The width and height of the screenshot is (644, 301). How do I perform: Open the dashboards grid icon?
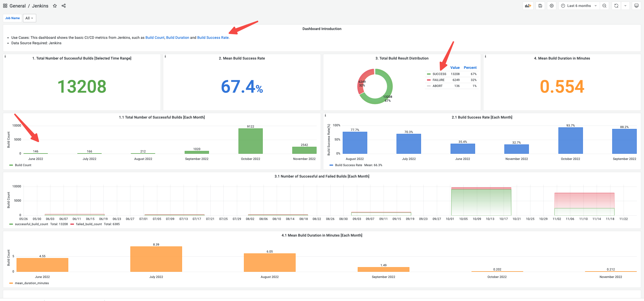[5, 6]
